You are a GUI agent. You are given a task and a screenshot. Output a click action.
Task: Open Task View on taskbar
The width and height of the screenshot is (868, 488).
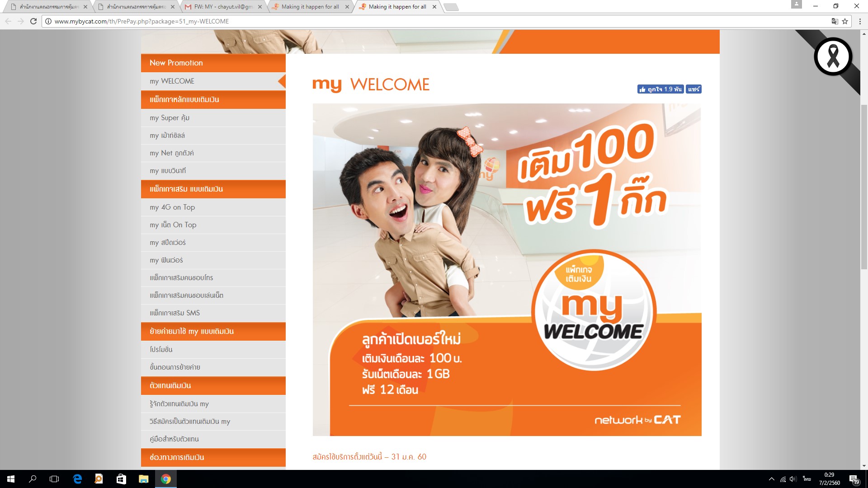[x=54, y=479]
